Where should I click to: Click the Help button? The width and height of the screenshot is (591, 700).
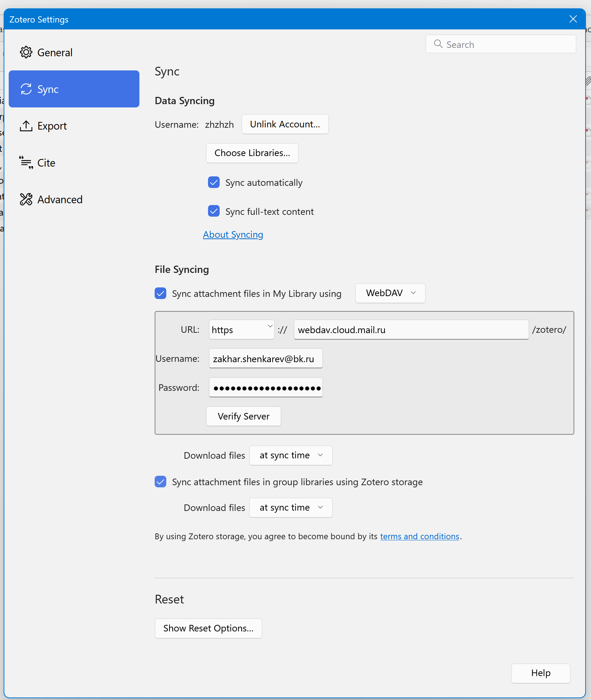(x=541, y=673)
